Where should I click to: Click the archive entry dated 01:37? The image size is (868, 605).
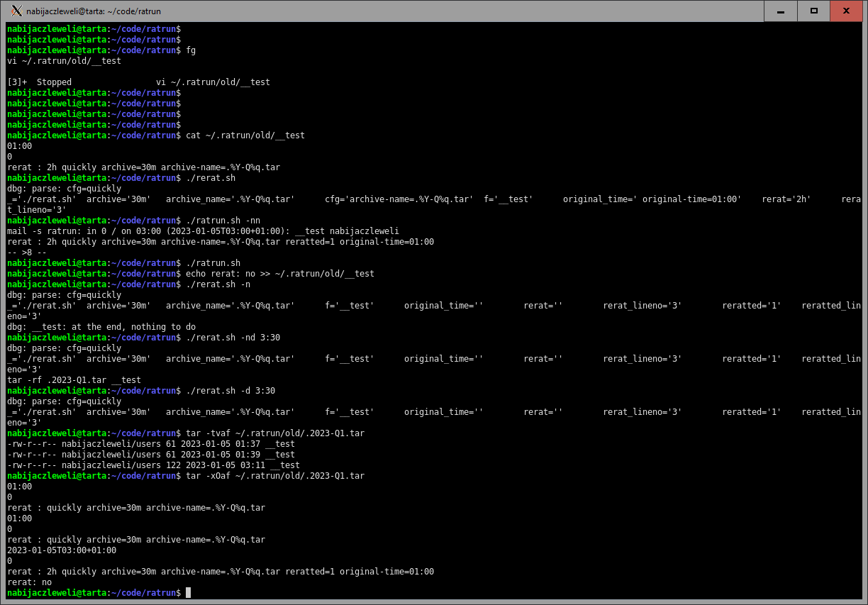pos(150,444)
